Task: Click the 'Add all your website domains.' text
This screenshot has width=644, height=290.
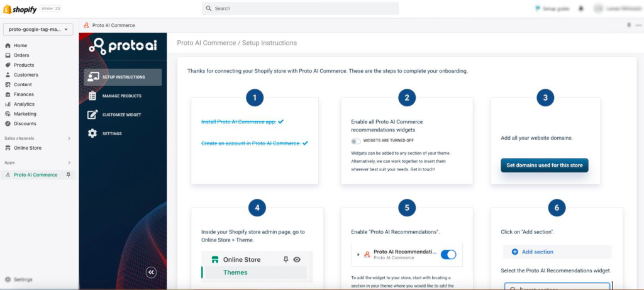Action: tap(537, 138)
